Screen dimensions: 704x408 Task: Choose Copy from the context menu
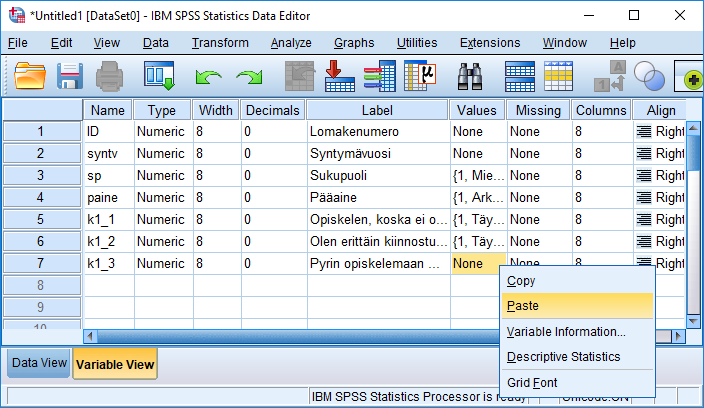(x=577, y=281)
